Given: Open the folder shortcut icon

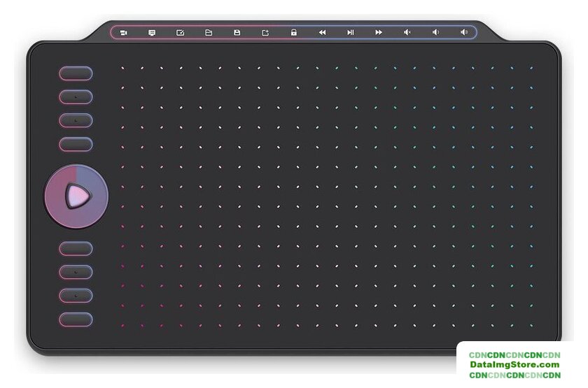Looking at the screenshot, I should [209, 33].
